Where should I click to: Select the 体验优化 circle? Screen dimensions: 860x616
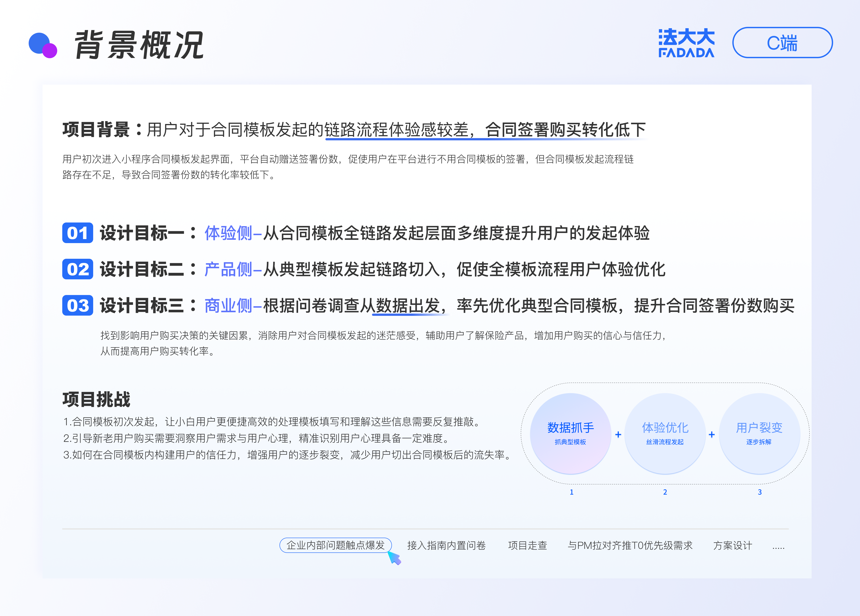click(665, 433)
